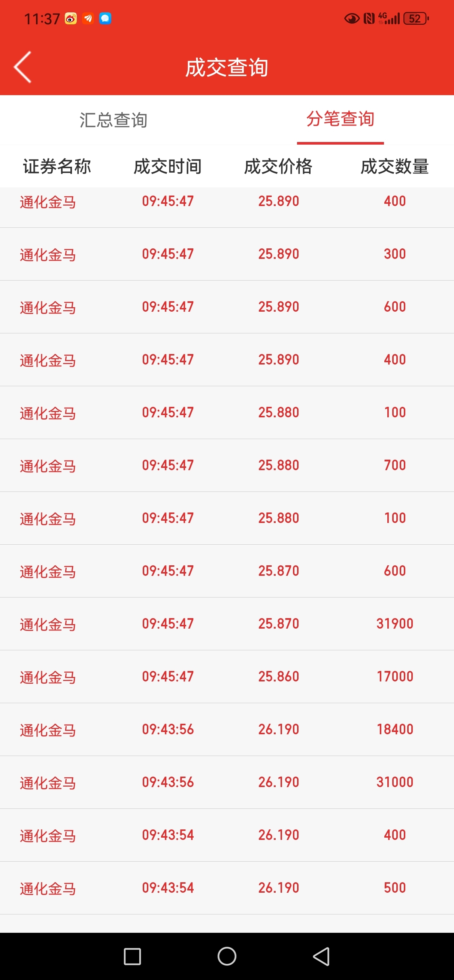Tap the eye comfort status icon

[x=352, y=19]
